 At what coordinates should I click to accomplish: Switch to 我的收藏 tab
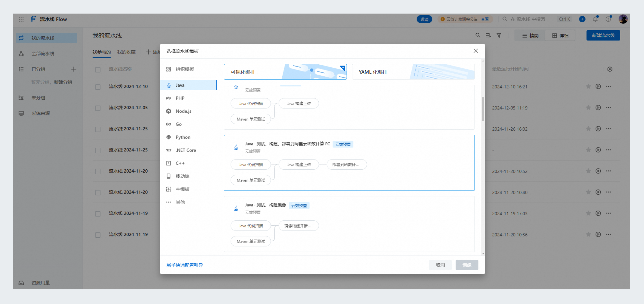(126, 52)
